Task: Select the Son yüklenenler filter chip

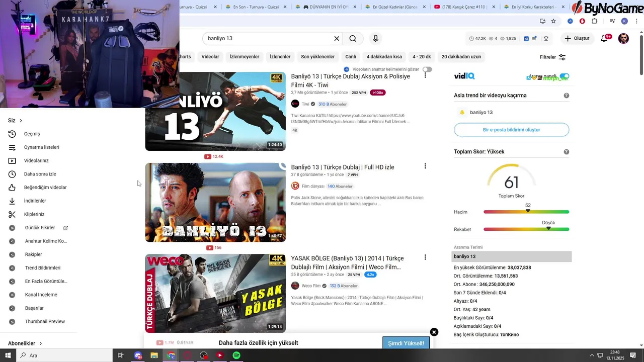Action: point(318,57)
